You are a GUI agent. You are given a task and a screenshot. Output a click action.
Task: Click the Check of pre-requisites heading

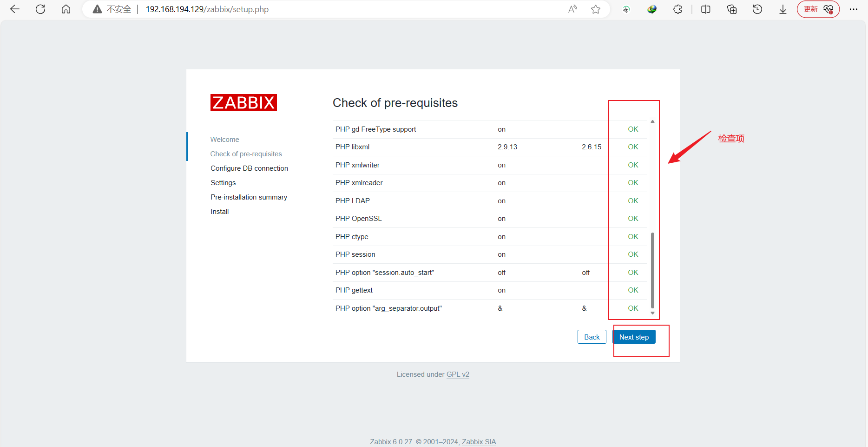395,103
